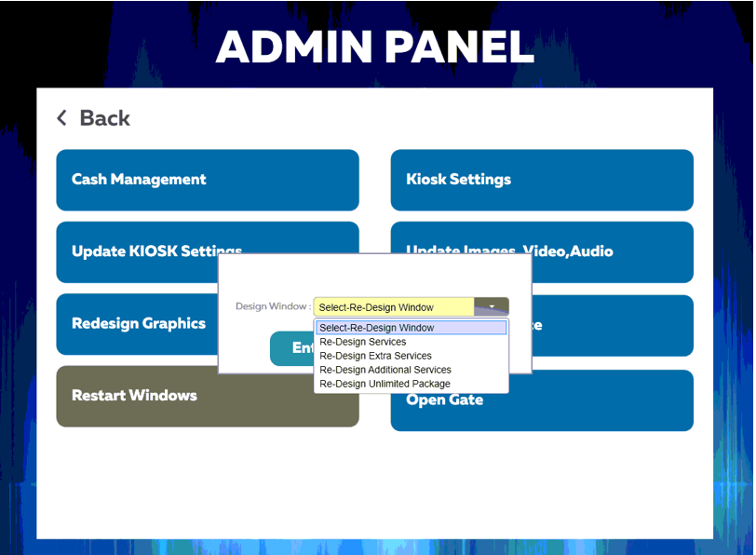Open Cash Management
The width and height of the screenshot is (756, 555).
(x=207, y=180)
